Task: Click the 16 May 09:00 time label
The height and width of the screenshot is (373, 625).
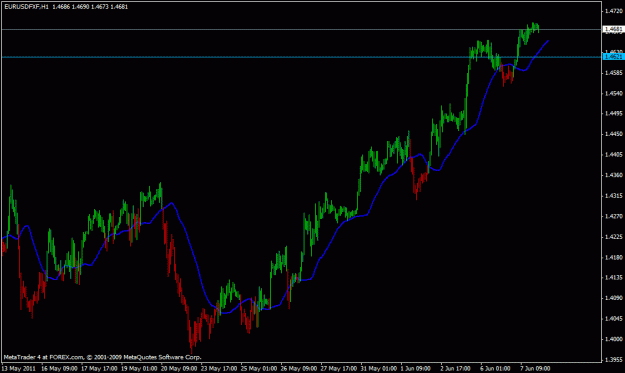Action: pyautogui.click(x=59, y=369)
